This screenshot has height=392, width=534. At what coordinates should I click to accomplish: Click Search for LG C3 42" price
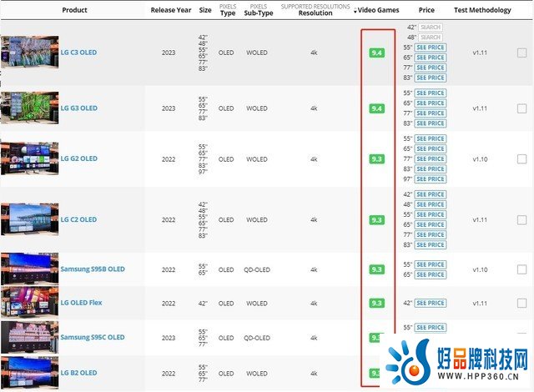point(431,28)
